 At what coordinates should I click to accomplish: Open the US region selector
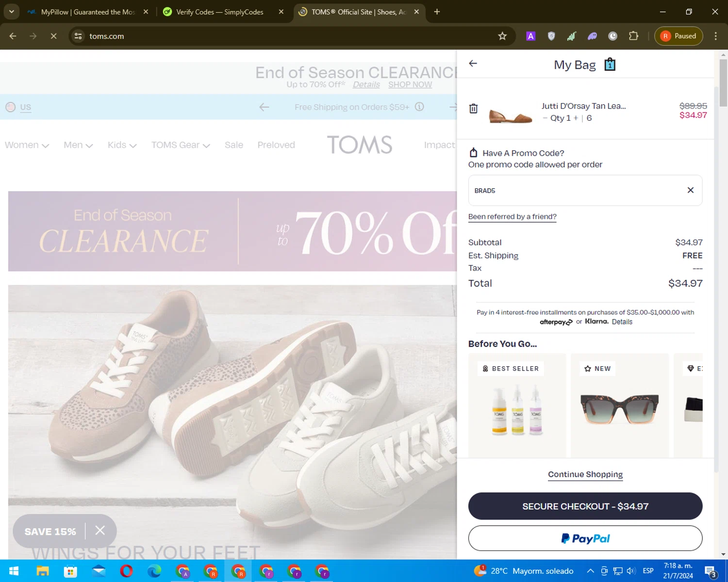click(x=26, y=107)
